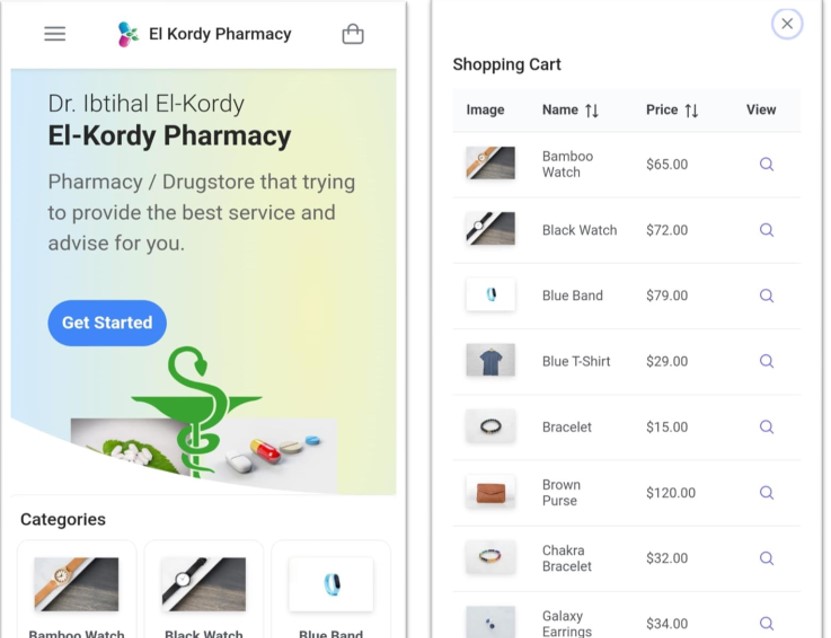Sort cart by Name column
Image resolution: width=831 pixels, height=638 pixels.
point(570,110)
